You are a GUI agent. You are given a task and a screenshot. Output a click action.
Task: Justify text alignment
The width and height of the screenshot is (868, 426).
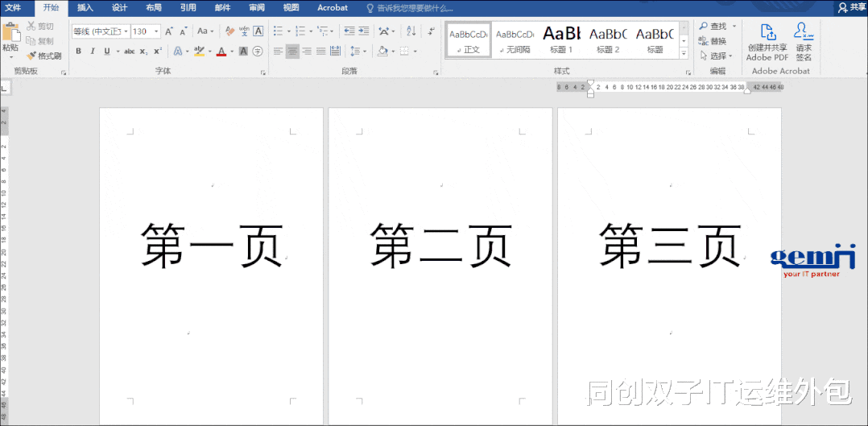point(320,51)
